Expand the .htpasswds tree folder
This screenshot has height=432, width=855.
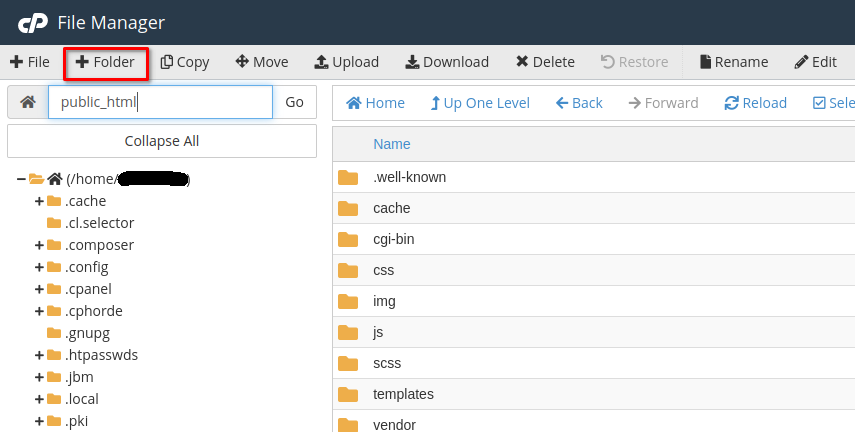[x=39, y=355]
